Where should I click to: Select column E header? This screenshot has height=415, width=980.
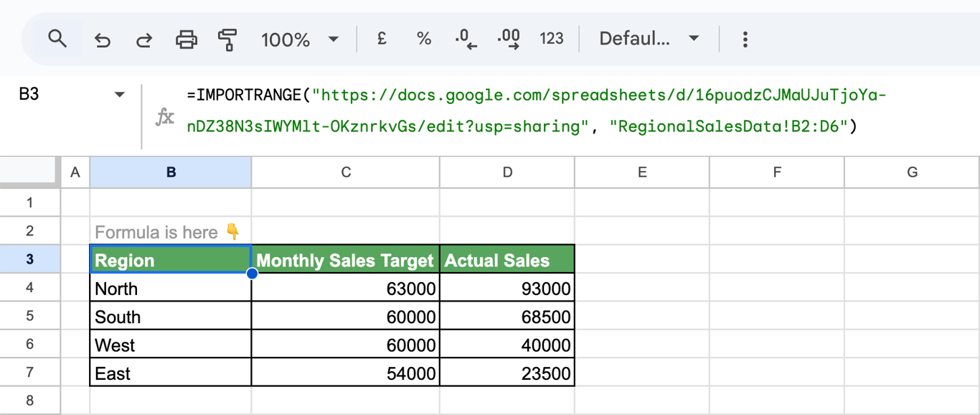pos(642,172)
